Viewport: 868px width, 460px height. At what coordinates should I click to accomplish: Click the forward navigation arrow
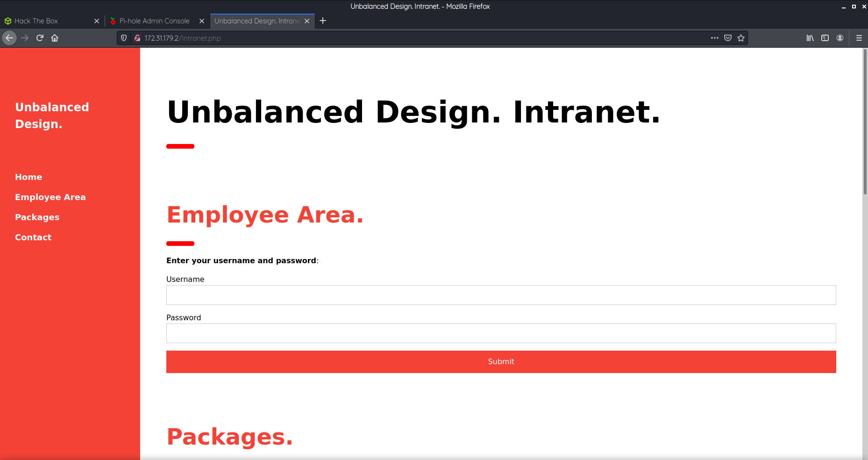[25, 38]
